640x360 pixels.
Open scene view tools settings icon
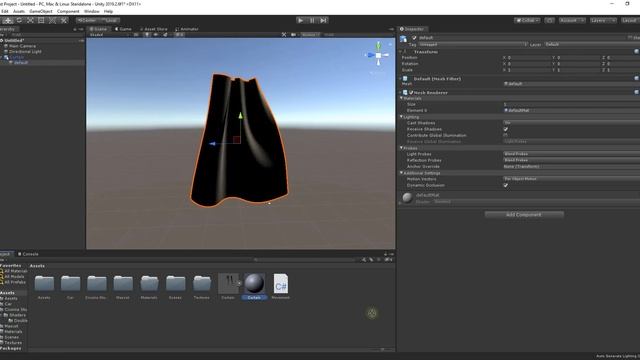[x=284, y=35]
